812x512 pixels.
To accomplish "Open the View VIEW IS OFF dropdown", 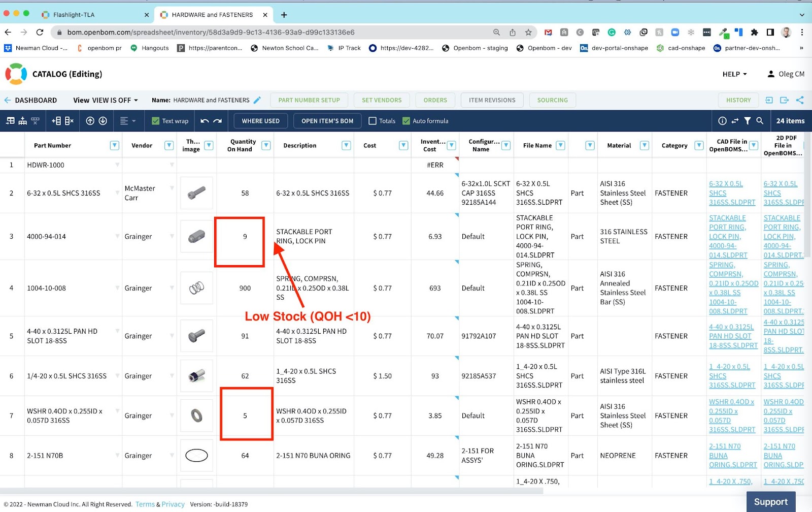I will point(106,100).
